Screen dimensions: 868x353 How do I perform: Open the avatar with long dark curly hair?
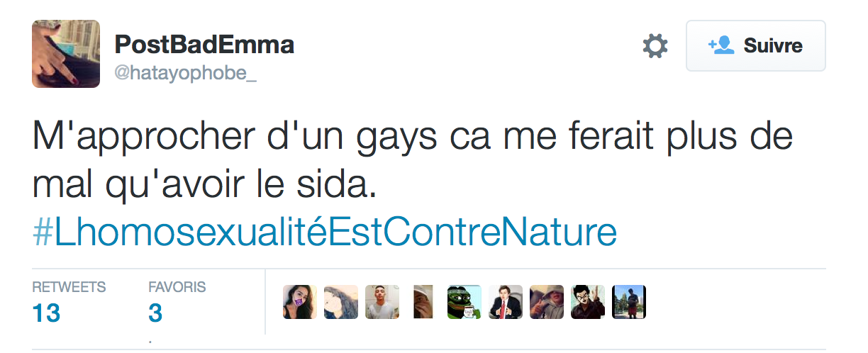coord(341,302)
